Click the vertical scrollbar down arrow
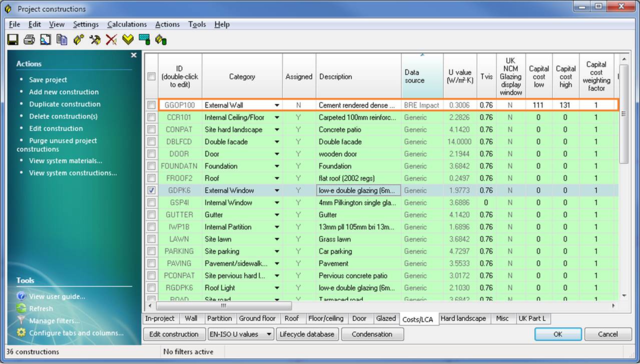Screen dimensions: 640x364 624,295
